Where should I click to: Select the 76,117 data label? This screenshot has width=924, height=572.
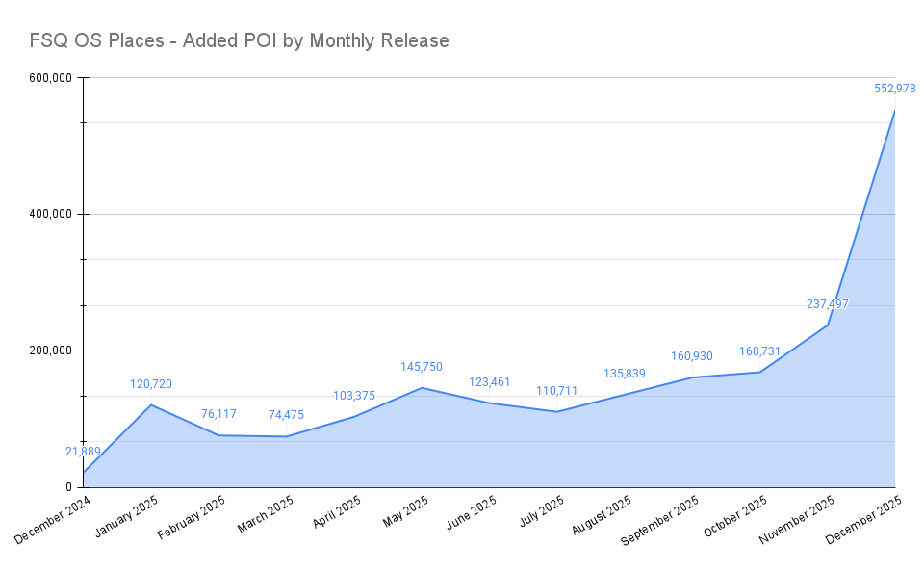click(218, 414)
